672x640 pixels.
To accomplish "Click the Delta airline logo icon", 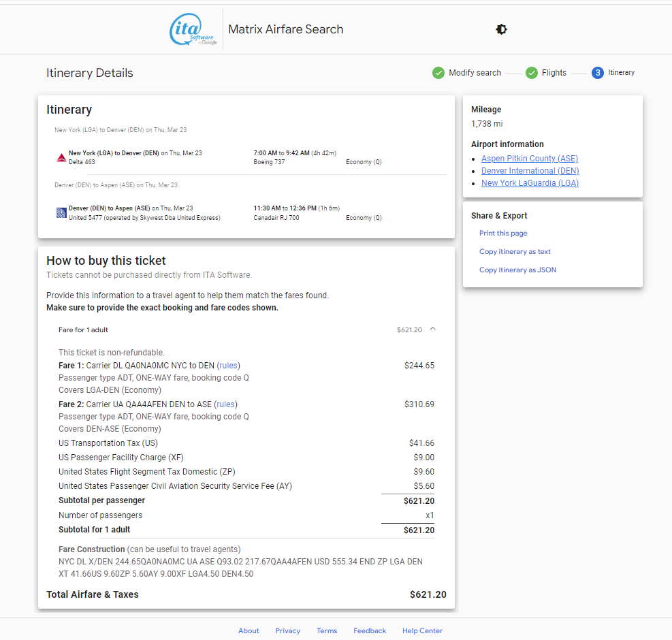I will [62, 158].
